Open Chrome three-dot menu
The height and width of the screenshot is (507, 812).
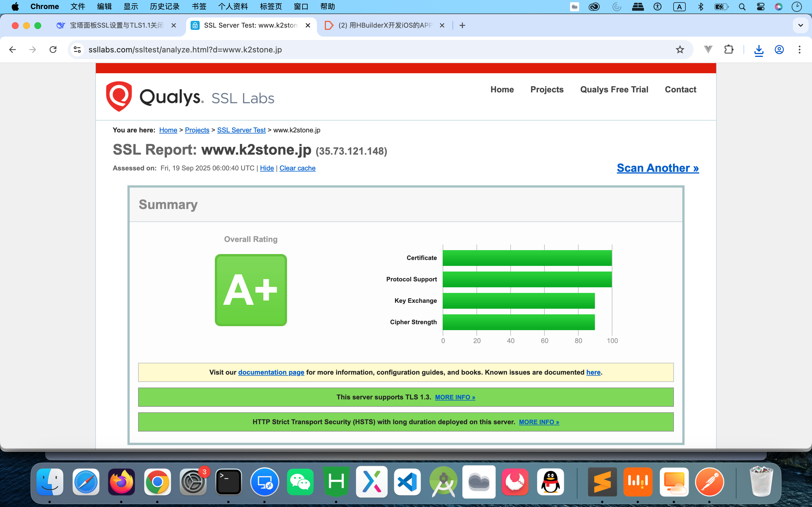point(800,50)
